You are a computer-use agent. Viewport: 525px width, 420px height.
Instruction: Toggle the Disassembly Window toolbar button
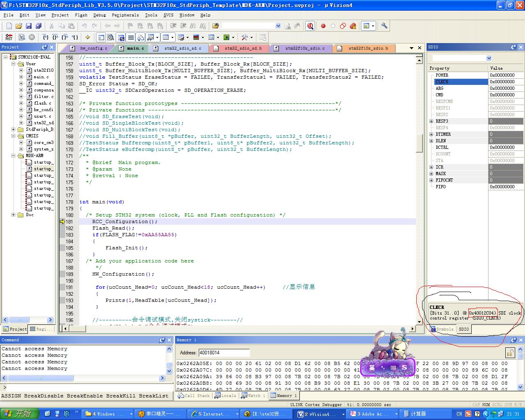click(x=111, y=37)
